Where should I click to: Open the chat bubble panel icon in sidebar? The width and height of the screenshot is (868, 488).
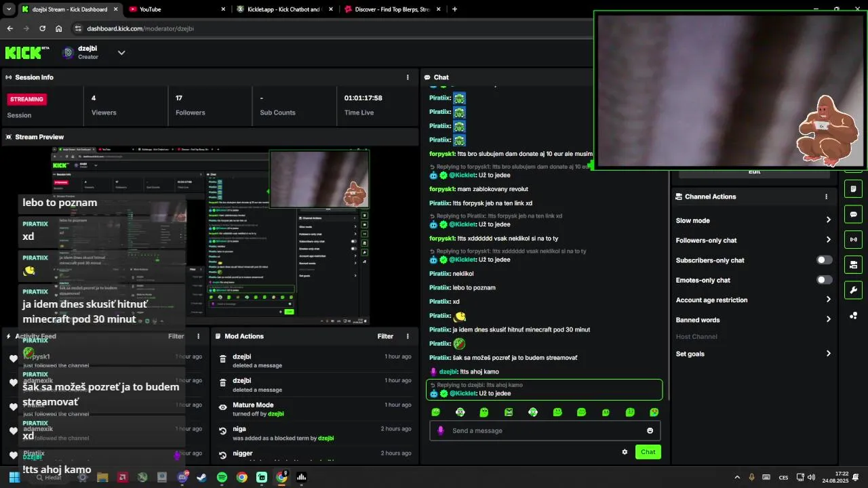point(853,214)
